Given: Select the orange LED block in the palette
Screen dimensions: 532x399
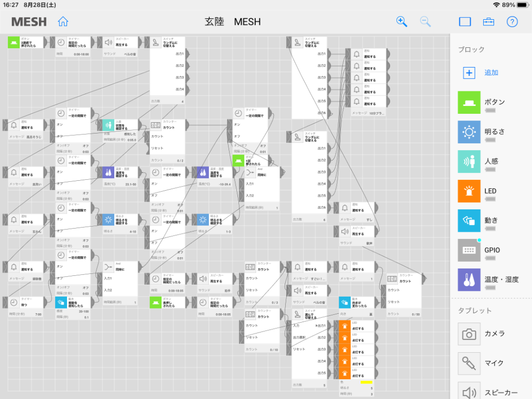Looking at the screenshot, I should coord(469,191).
